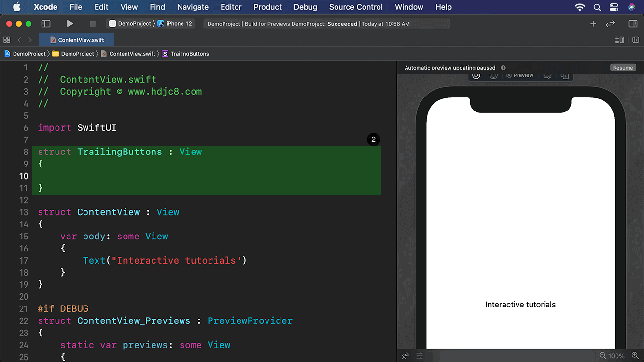Toggle the inspector panel
644x362 pixels.
point(633,23)
